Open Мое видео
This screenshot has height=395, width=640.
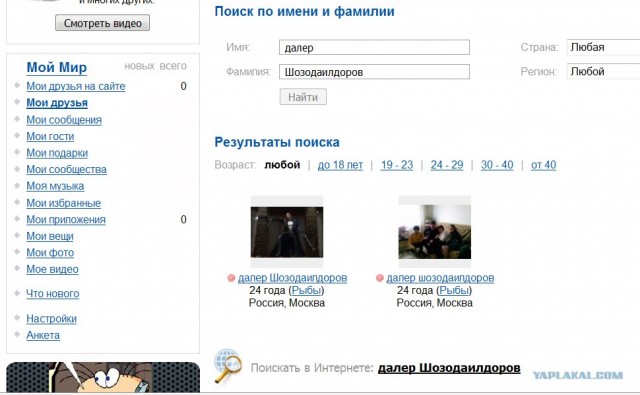pyautogui.click(x=52, y=269)
